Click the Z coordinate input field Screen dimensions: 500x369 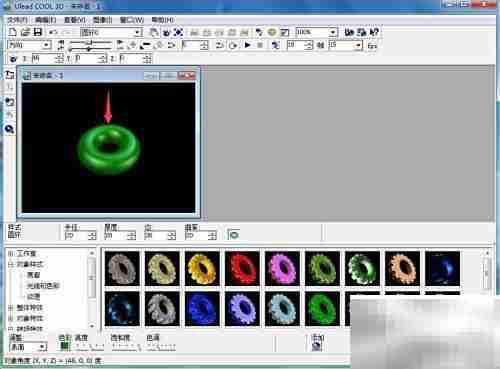tap(132, 59)
